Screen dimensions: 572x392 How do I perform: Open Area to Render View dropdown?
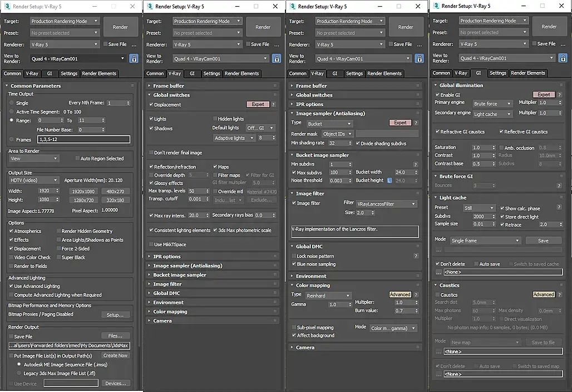click(33, 158)
